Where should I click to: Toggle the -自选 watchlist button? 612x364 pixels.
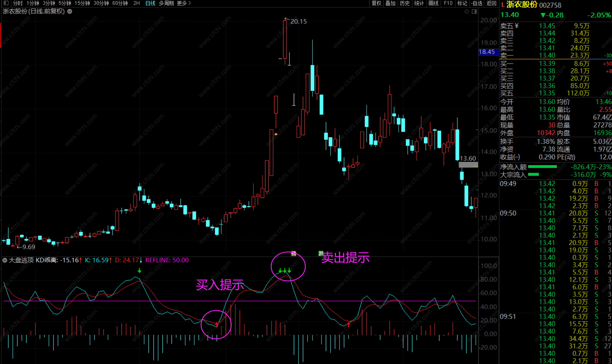(x=477, y=3)
